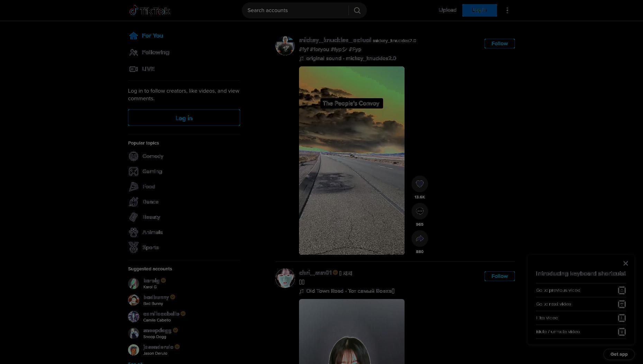
Task: Open snoopdogg avatar in suggested accounts
Action: pos(134,333)
